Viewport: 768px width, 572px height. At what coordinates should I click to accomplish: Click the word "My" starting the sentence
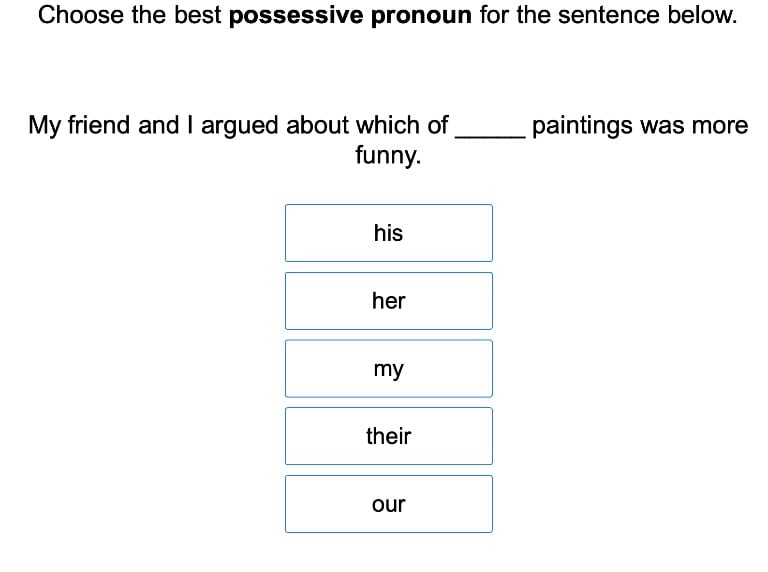(x=44, y=126)
